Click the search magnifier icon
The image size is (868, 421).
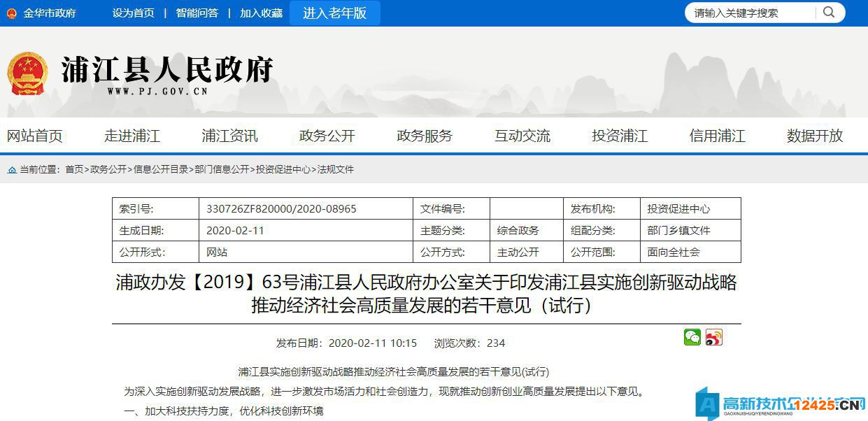(x=830, y=13)
